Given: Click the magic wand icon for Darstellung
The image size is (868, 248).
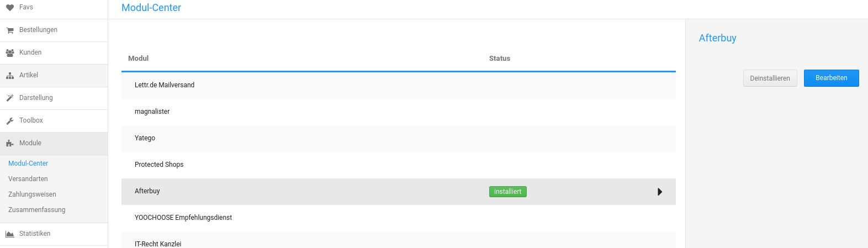Looking at the screenshot, I should [x=9, y=98].
